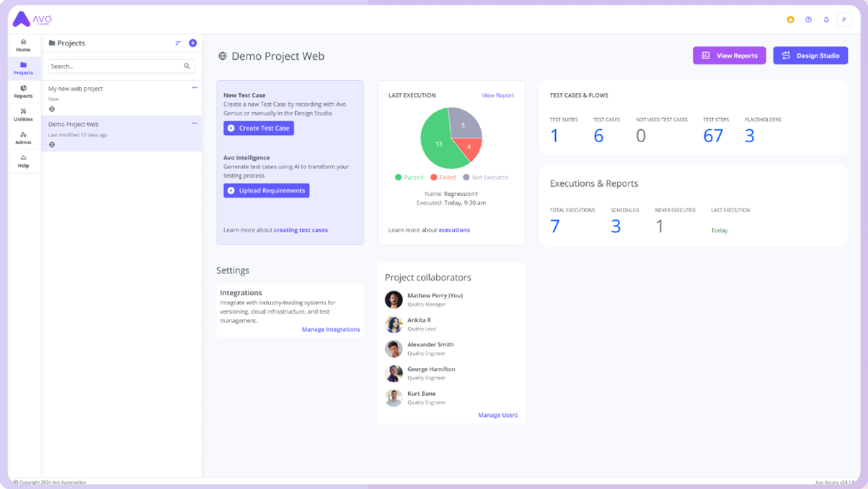Open options menu for Demo Project Web
The image size is (868, 489).
194,123
